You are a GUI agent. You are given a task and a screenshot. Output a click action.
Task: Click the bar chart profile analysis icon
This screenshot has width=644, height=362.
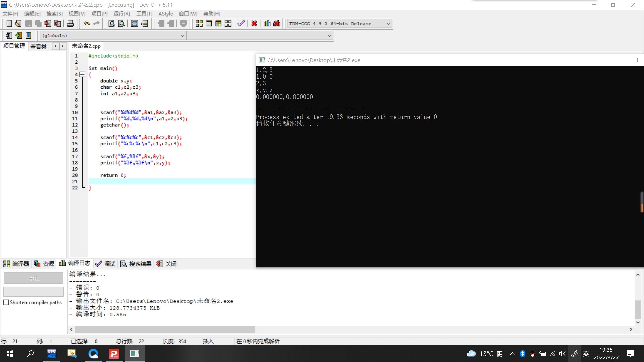pos(267,23)
